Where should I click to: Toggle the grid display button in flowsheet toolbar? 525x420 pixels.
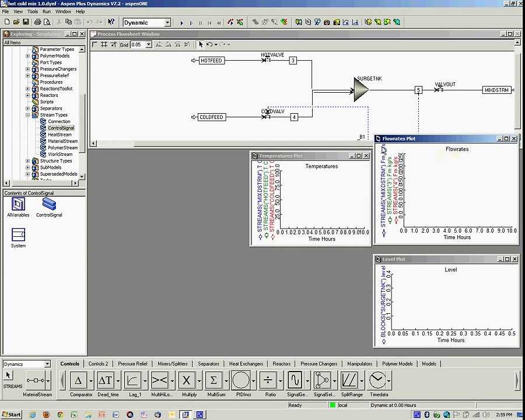104,44
